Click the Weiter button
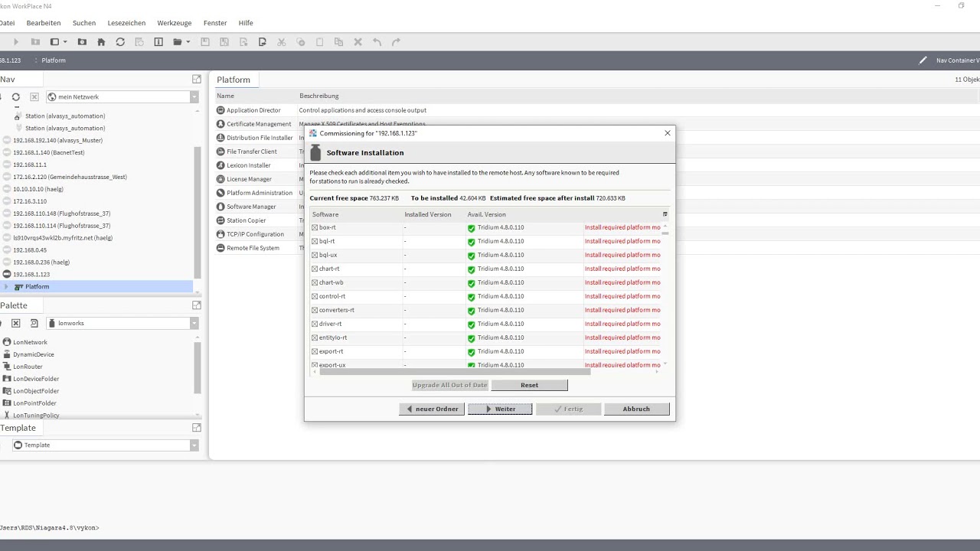The height and width of the screenshot is (551, 980). [x=500, y=409]
